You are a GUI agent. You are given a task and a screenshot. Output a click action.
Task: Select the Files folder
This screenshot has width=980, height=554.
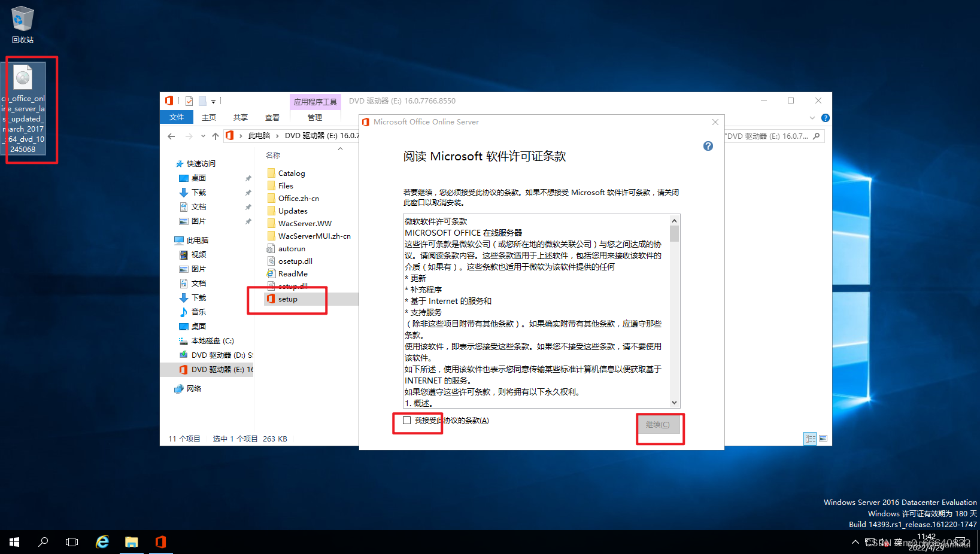click(286, 185)
